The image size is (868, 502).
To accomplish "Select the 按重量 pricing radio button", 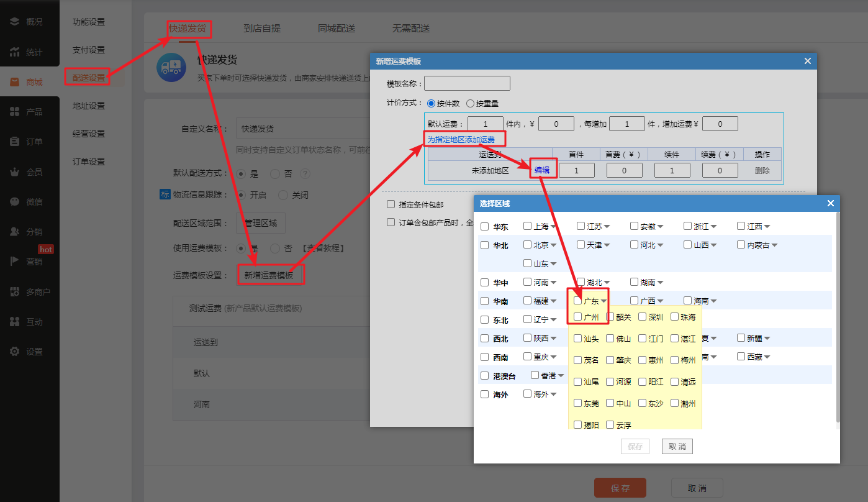I will (x=470, y=104).
